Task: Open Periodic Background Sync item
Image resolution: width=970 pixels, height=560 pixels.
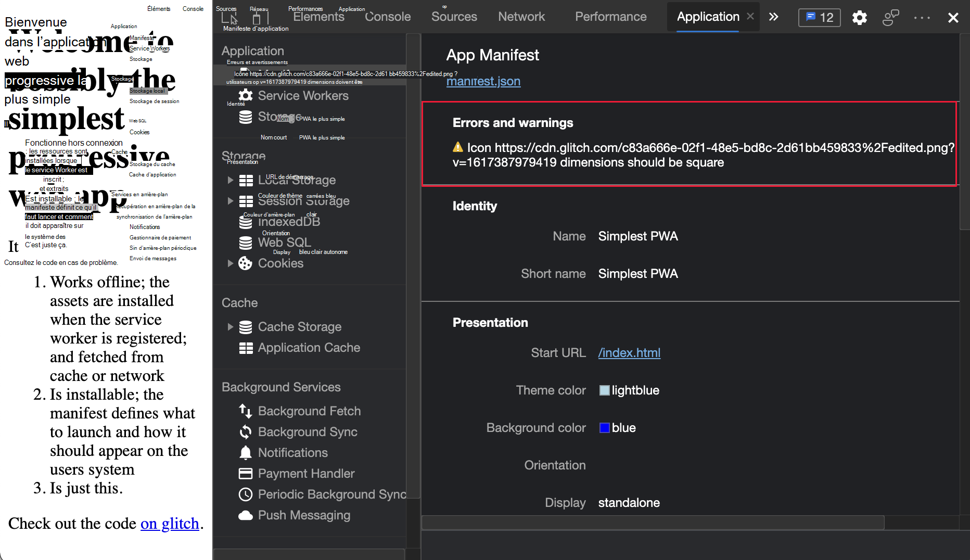Action: (331, 494)
